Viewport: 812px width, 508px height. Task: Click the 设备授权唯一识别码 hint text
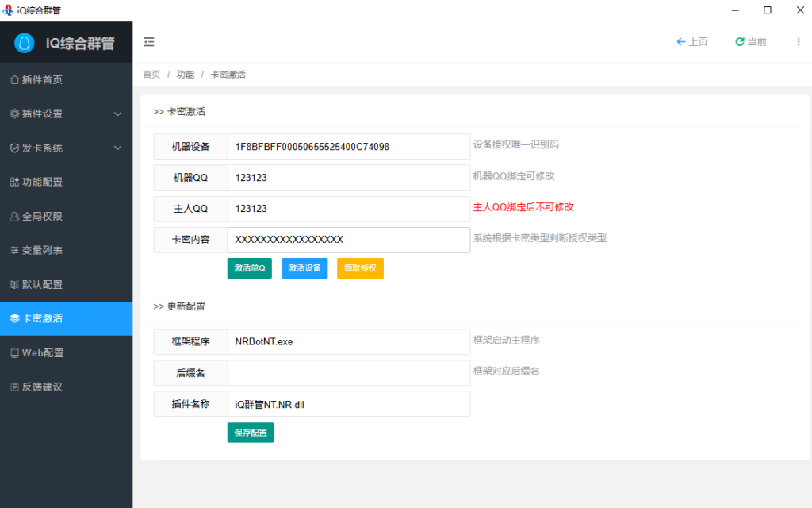[515, 144]
